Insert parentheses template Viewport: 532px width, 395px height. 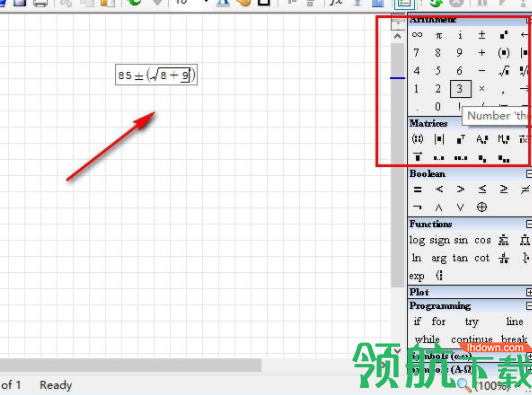(x=504, y=53)
